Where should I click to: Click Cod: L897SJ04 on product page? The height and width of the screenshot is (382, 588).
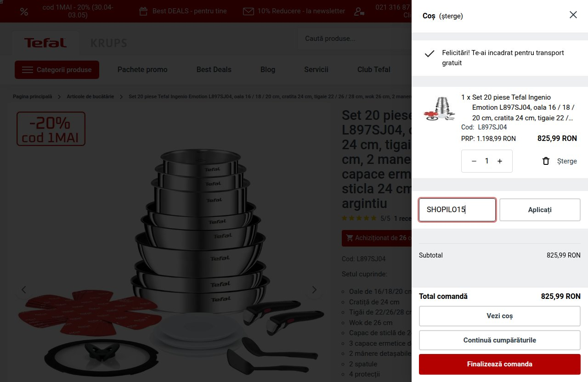tap(364, 259)
